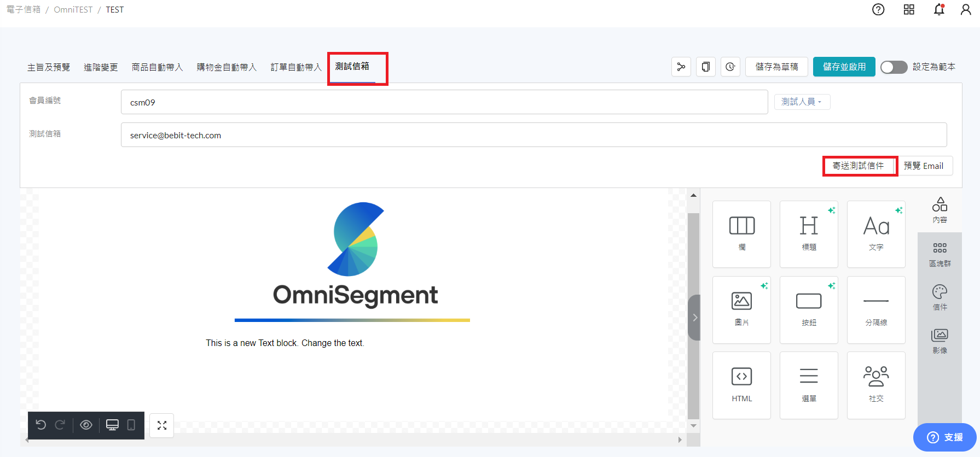
Task: Click the merge tags toolbar icon
Action: point(681,67)
